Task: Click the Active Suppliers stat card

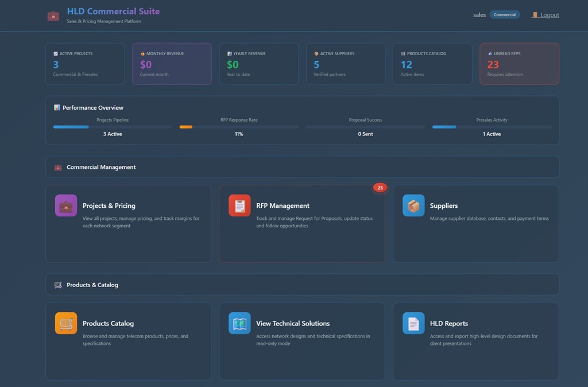Action: (x=345, y=64)
